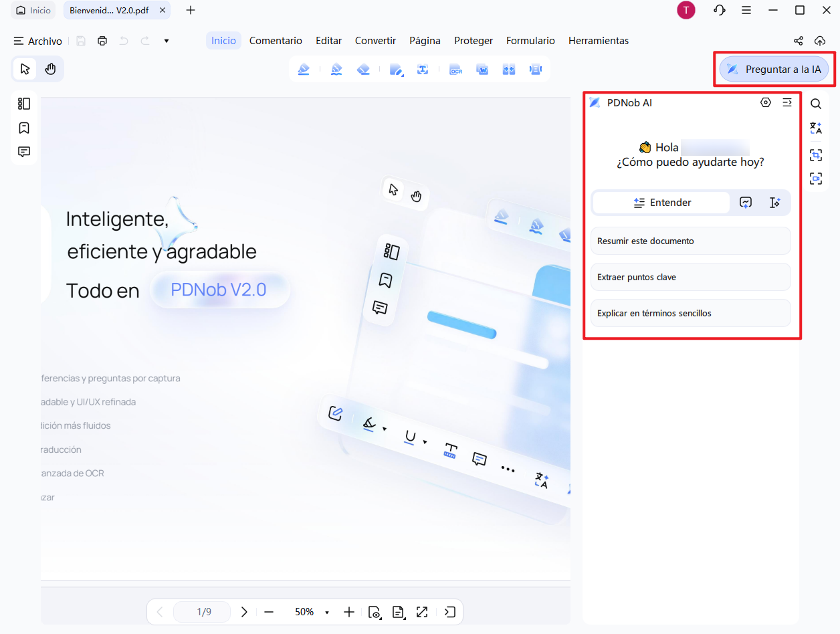The image size is (840, 634).
Task: Select the eraser tool
Action: [x=363, y=69]
